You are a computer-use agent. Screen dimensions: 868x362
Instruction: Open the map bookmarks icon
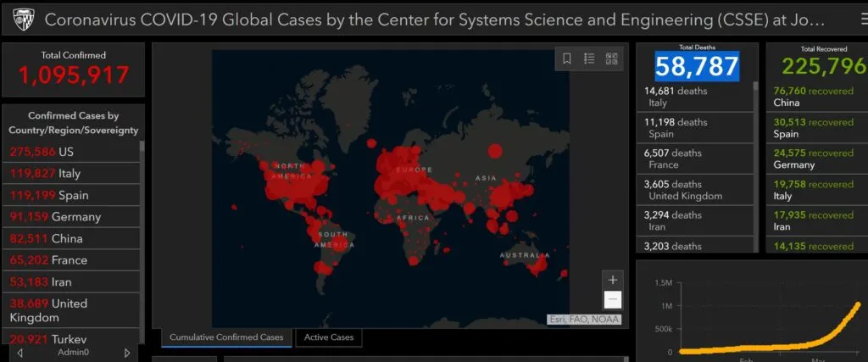click(567, 58)
